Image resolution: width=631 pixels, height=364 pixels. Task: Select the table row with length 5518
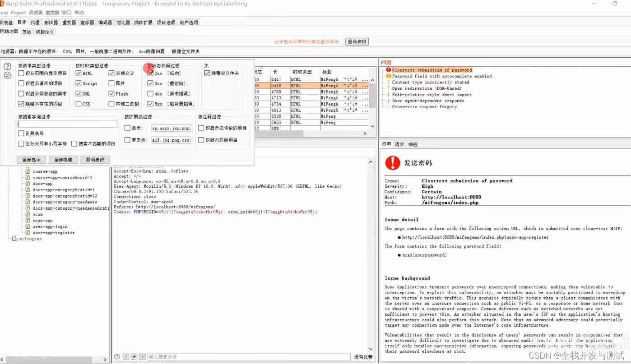pyautogui.click(x=311, y=85)
